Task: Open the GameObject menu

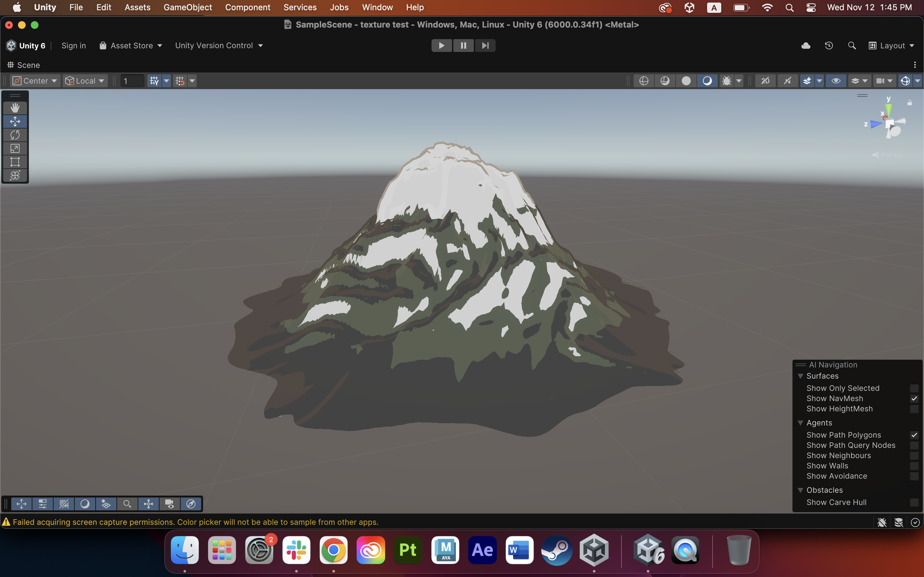Action: (x=187, y=7)
